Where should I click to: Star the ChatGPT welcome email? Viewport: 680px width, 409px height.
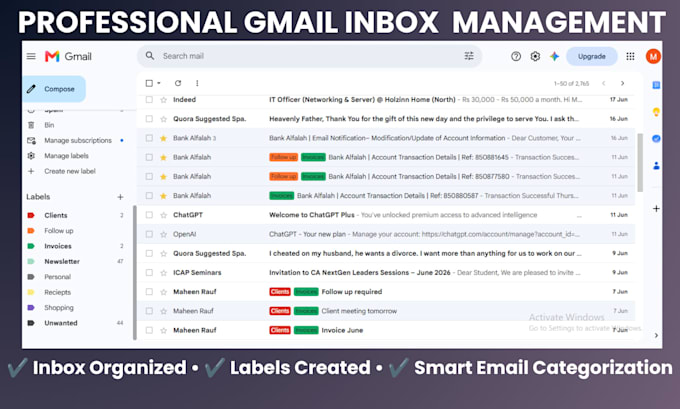pos(163,215)
